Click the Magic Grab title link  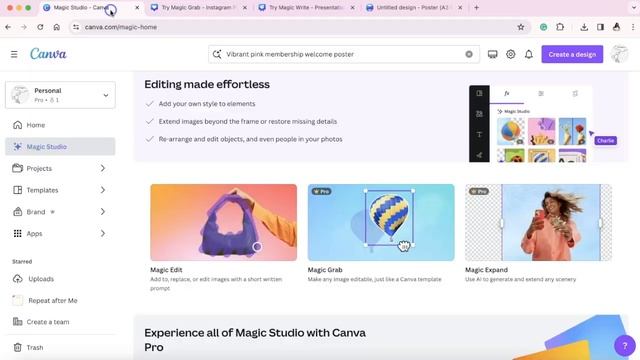click(x=325, y=270)
